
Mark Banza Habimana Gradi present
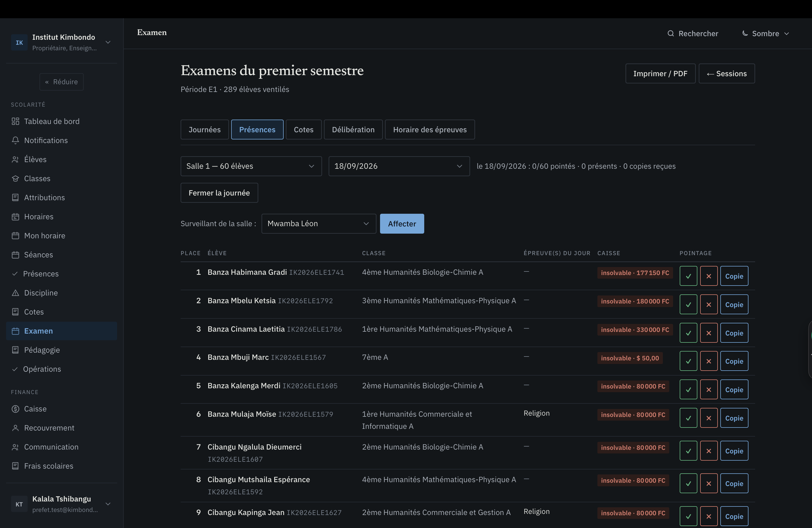(688, 276)
